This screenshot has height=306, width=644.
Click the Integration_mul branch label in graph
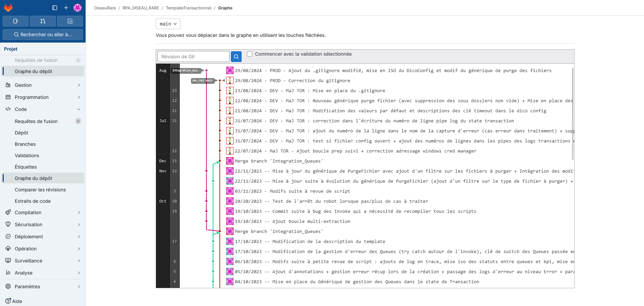coord(186,70)
